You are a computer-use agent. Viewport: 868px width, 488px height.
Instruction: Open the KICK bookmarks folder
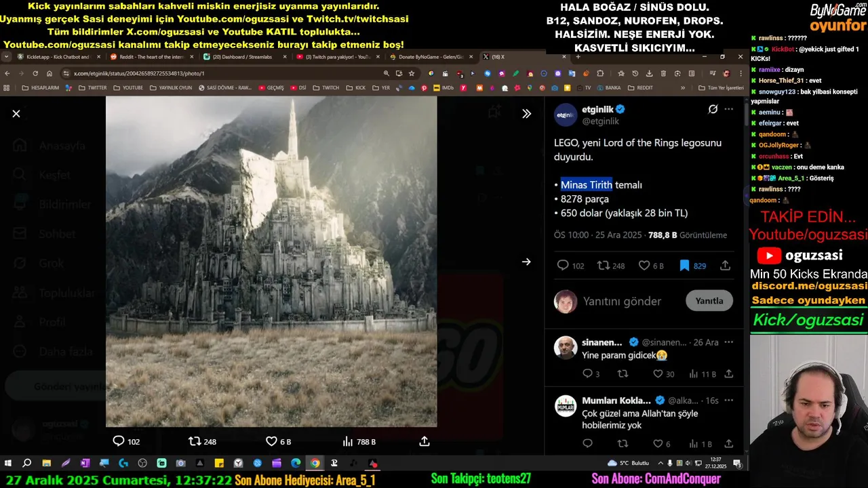click(355, 88)
